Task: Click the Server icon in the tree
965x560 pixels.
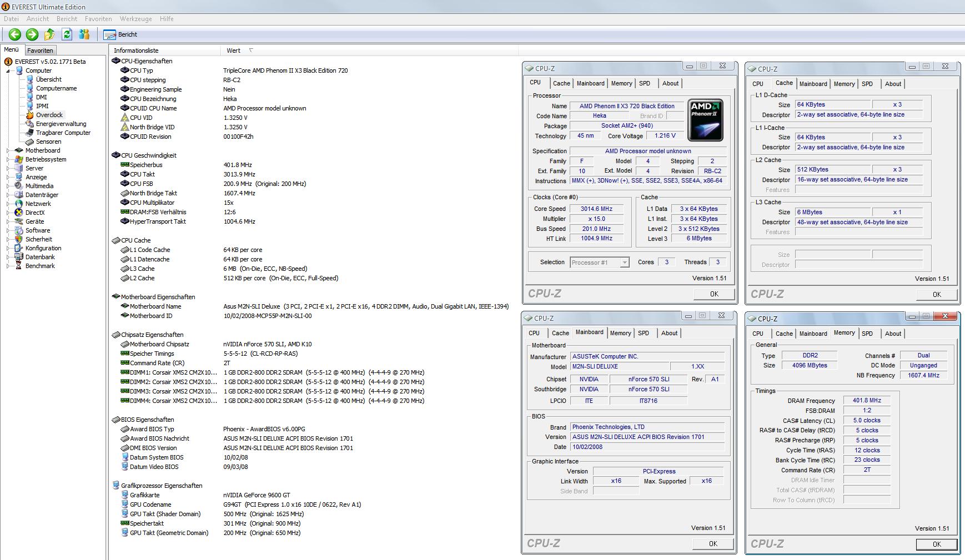Action: 19,168
